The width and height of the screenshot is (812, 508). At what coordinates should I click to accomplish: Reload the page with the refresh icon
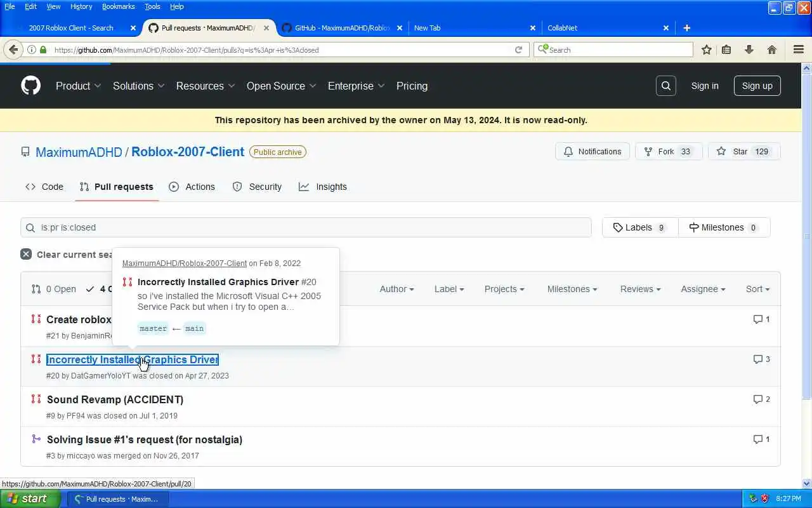(x=519, y=50)
